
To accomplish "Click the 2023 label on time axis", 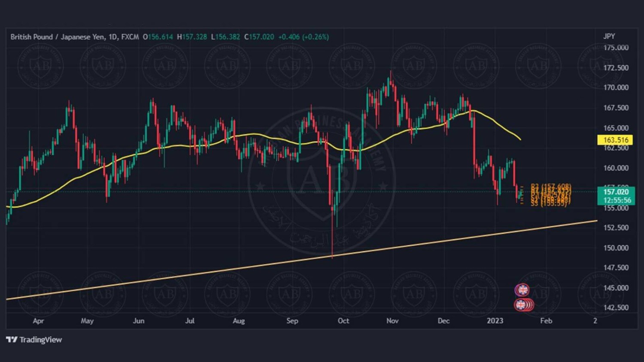I will [495, 321].
